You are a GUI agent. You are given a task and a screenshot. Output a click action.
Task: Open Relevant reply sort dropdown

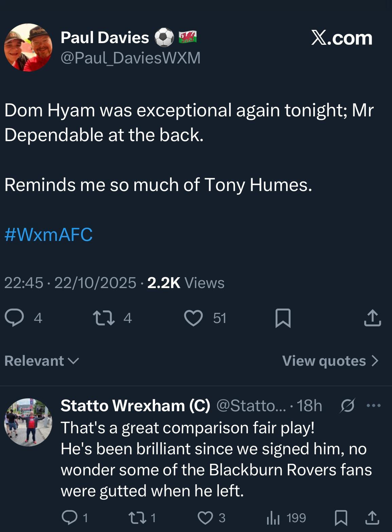point(41,361)
